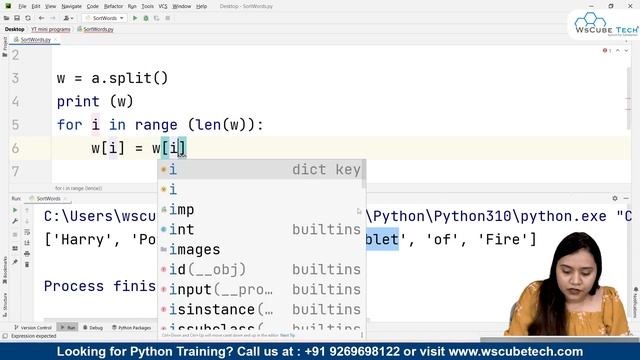Open the Python Packages tool window
This screenshot has height=360, width=640.
tap(131, 327)
